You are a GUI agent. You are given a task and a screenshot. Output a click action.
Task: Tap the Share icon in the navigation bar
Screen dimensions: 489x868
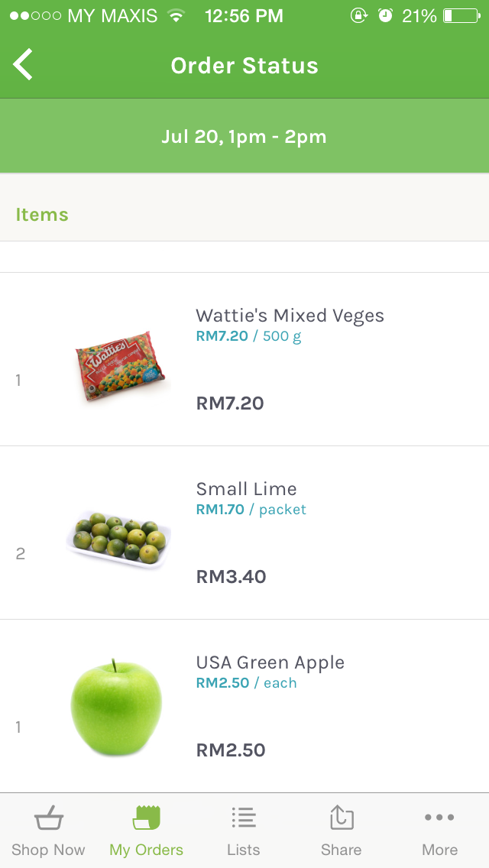[x=341, y=818]
